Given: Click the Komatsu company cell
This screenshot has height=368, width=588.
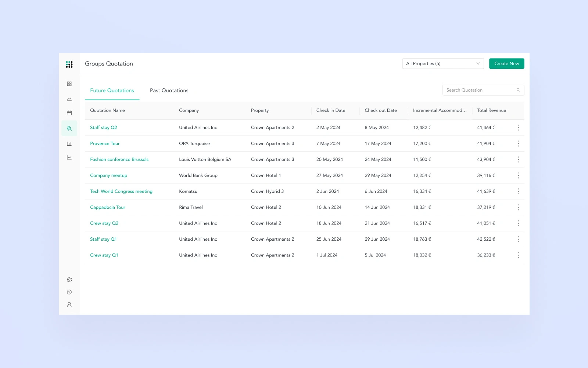Looking at the screenshot, I should (x=188, y=191).
